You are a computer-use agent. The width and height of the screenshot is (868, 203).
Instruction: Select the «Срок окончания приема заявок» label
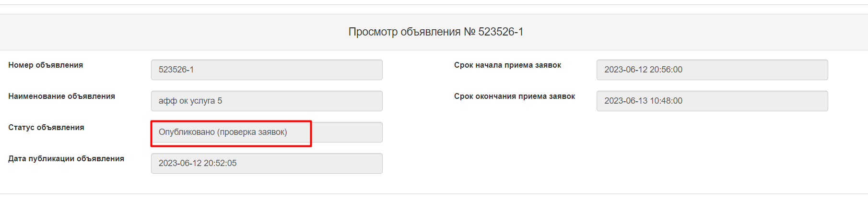tap(515, 96)
